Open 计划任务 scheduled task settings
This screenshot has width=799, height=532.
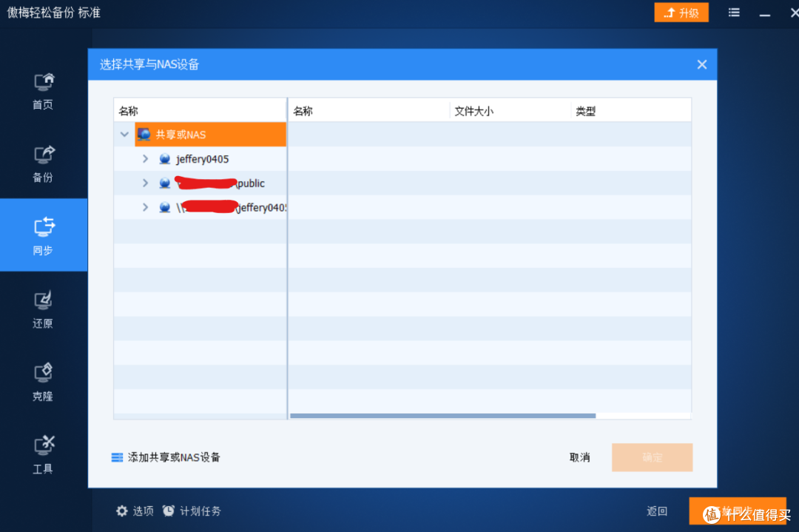pos(192,511)
